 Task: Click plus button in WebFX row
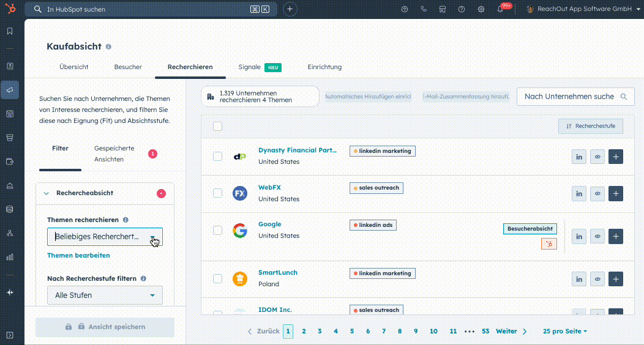tap(616, 194)
